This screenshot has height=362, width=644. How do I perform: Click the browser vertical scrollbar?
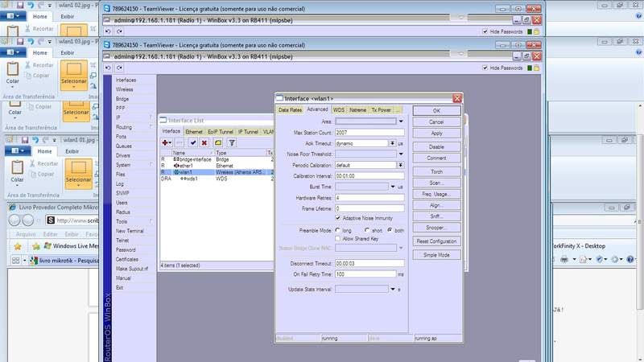pos(640,222)
